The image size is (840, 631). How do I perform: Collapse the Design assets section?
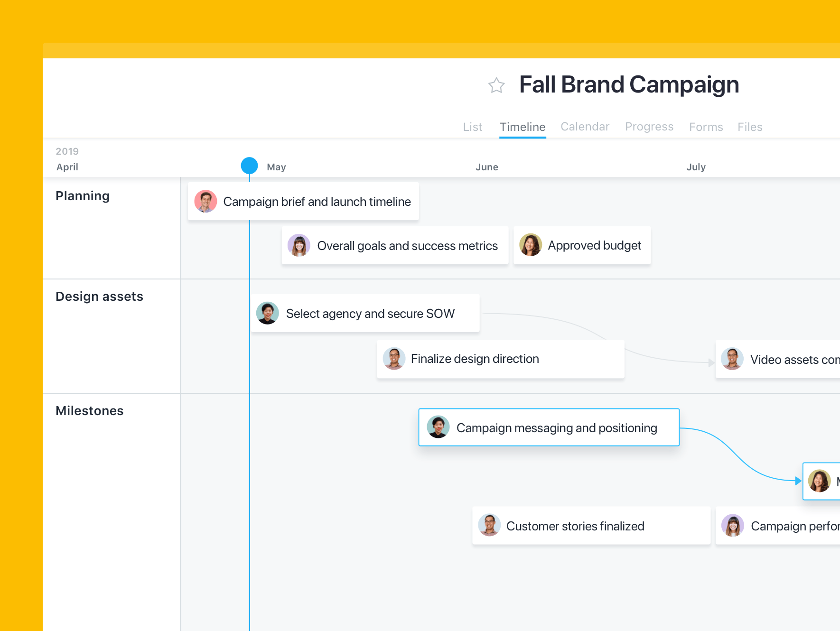(99, 296)
